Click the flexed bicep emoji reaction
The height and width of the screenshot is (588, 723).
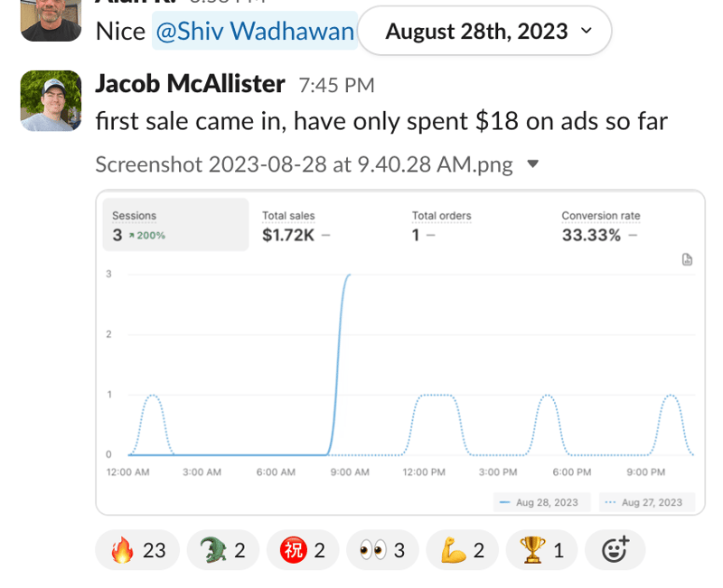point(462,550)
